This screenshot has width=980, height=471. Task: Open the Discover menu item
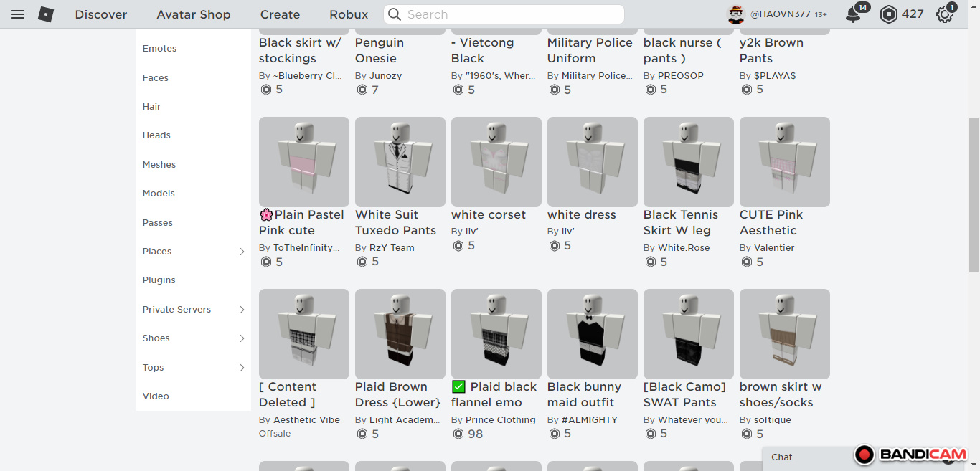pyautogui.click(x=101, y=14)
